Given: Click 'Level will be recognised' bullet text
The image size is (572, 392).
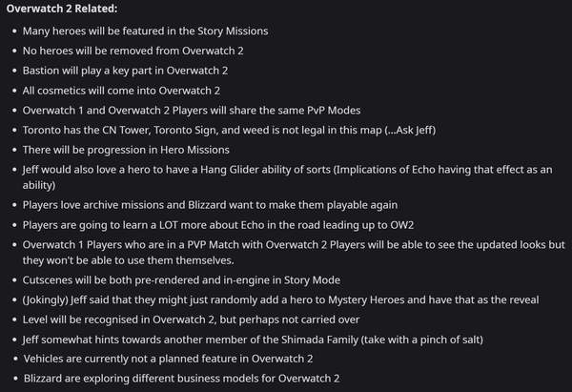Looking at the screenshot, I should tap(192, 320).
